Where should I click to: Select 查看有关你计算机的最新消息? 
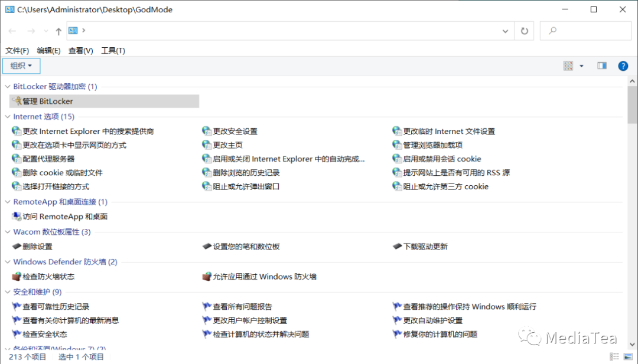click(x=71, y=320)
